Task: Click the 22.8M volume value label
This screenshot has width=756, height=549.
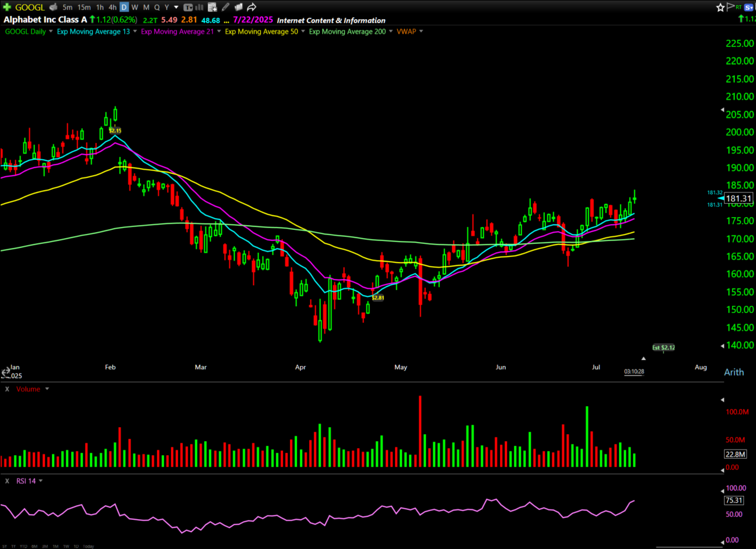Action: 735,454
